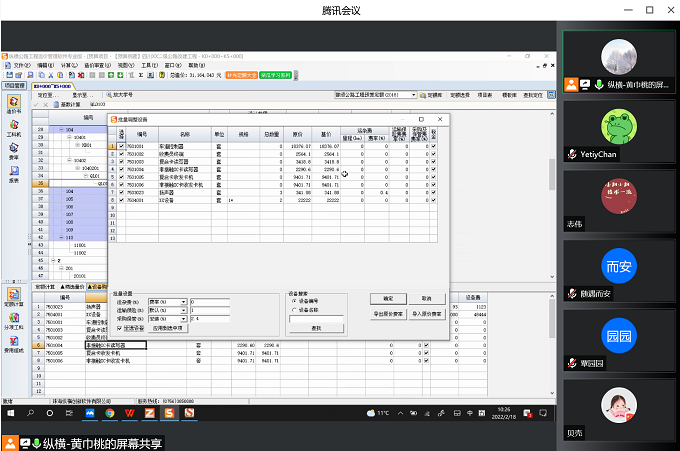Screen dimensions: 680x451
Task: Click the 基数计算 calculator icon
Action: click(x=56, y=105)
